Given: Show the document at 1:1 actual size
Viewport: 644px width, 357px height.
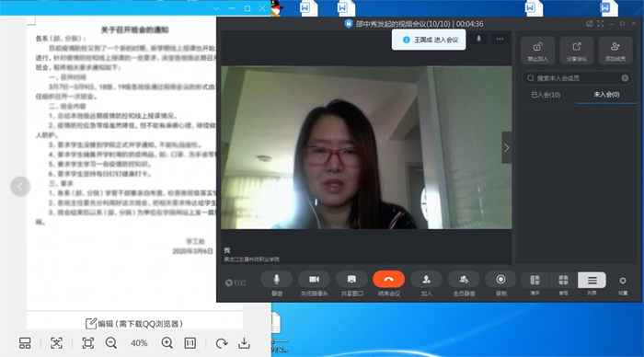Looking at the screenshot, I should click(190, 343).
